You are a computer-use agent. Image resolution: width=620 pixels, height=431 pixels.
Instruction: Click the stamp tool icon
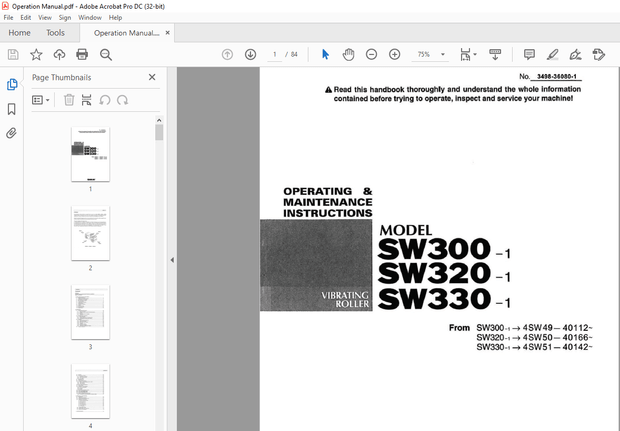tap(599, 55)
